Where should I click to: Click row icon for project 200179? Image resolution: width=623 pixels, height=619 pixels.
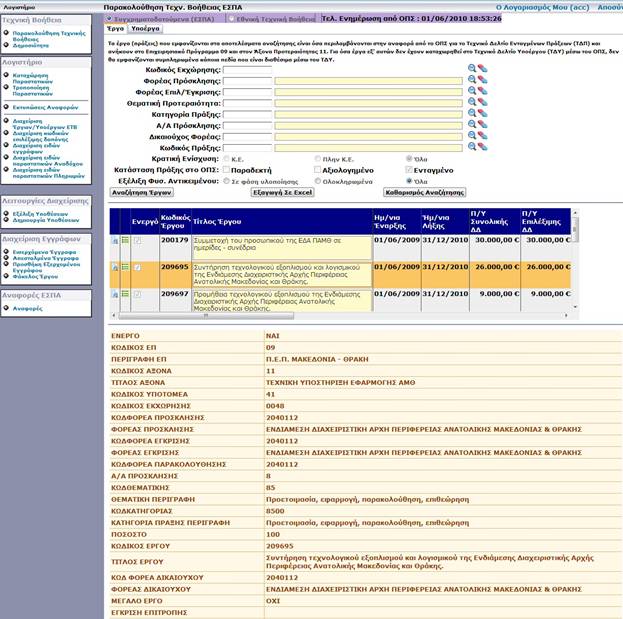114,240
